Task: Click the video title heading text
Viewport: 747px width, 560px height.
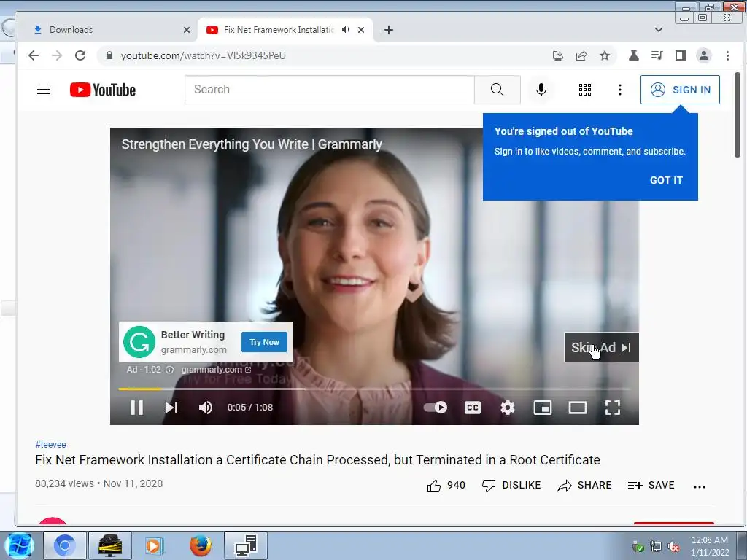Action: (317, 460)
